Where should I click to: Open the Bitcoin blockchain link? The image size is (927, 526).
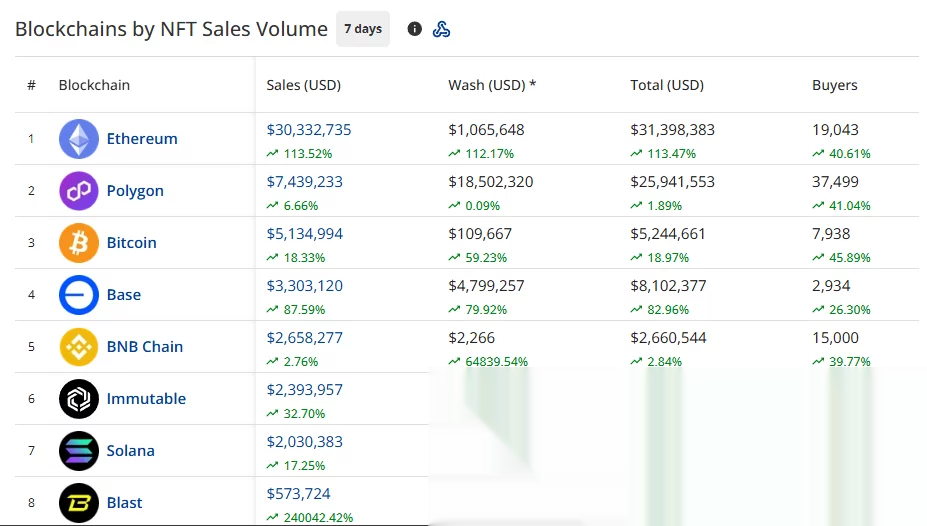point(131,243)
